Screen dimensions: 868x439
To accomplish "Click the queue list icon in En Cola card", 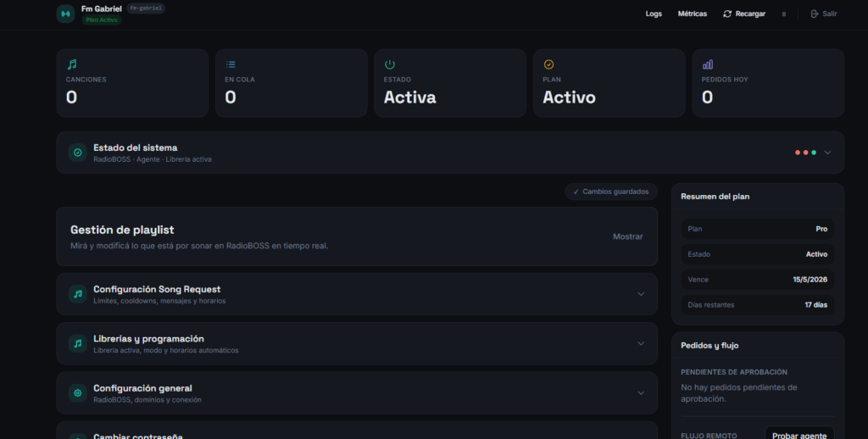I will click(x=231, y=64).
